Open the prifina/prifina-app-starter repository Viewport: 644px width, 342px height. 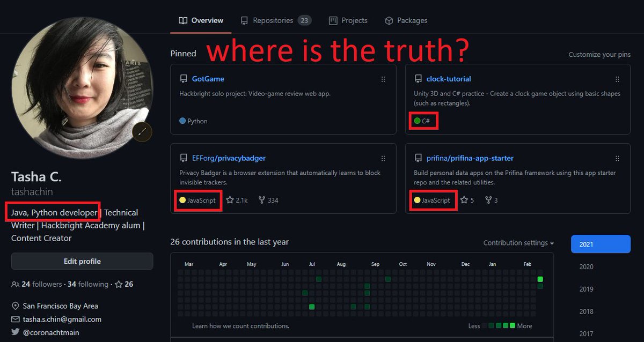tap(470, 158)
